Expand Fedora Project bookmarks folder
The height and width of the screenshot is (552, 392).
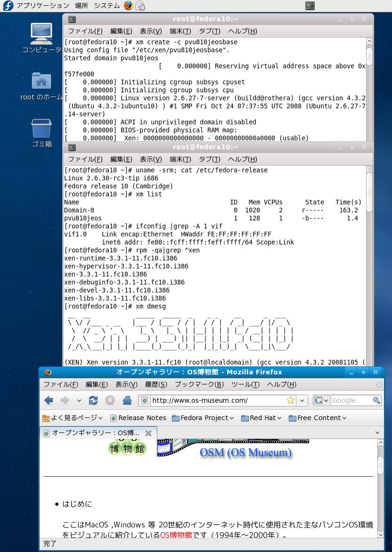(203, 418)
